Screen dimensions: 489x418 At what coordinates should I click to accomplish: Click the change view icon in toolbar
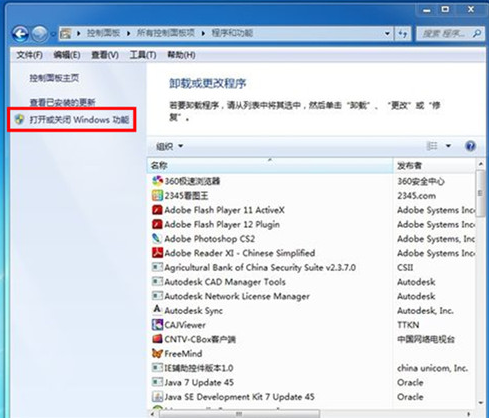pyautogui.click(x=432, y=146)
